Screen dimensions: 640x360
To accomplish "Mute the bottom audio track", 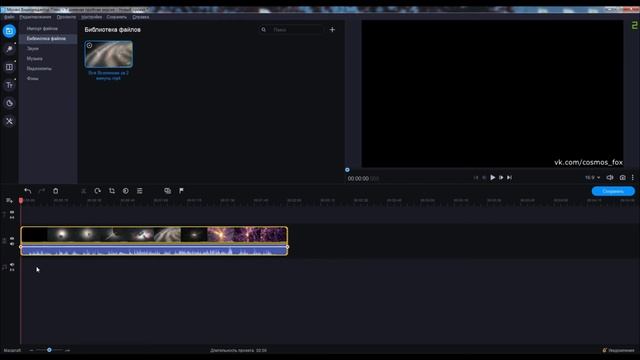I will pos(12,264).
